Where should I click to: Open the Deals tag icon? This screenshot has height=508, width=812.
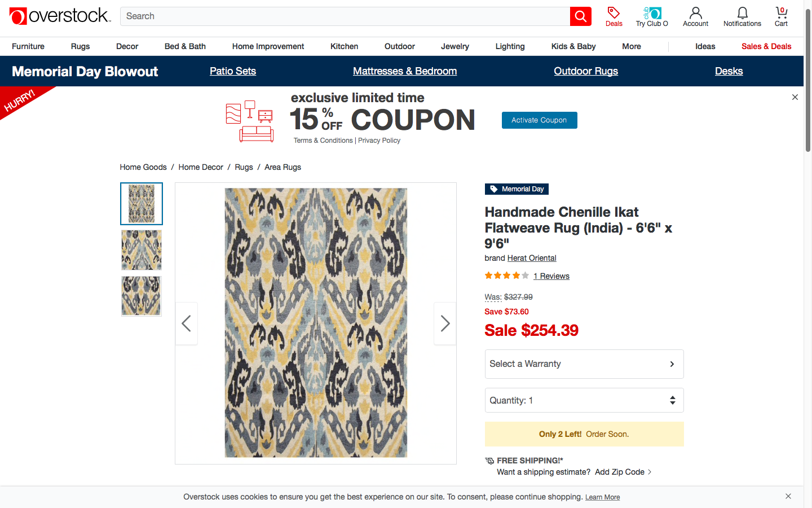(x=614, y=13)
